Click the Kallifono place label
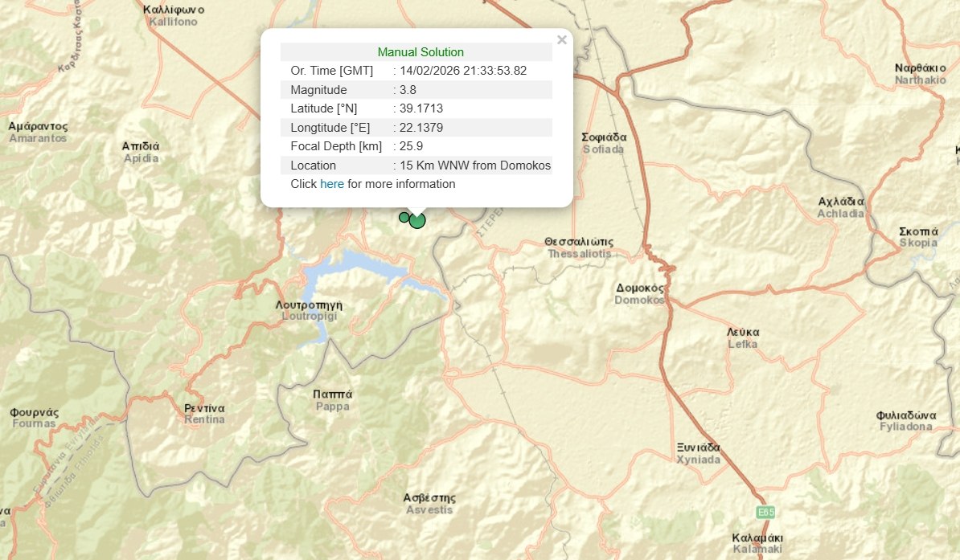The width and height of the screenshot is (960, 560). (173, 15)
